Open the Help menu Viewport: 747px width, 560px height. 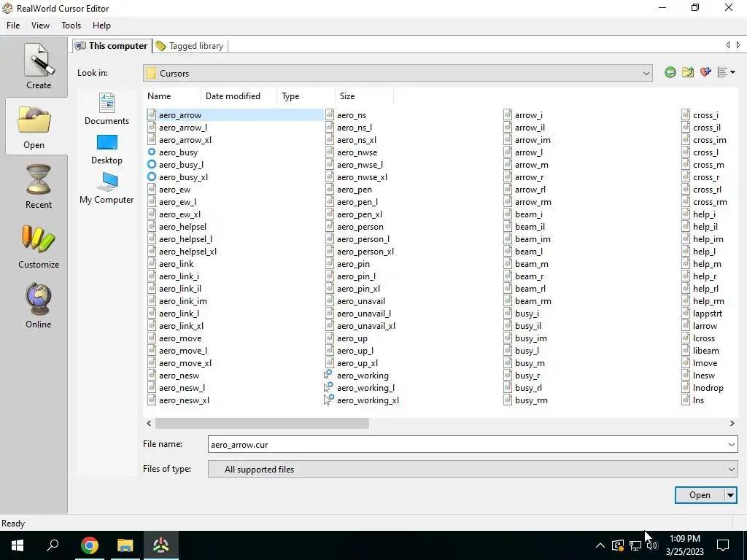point(101,26)
